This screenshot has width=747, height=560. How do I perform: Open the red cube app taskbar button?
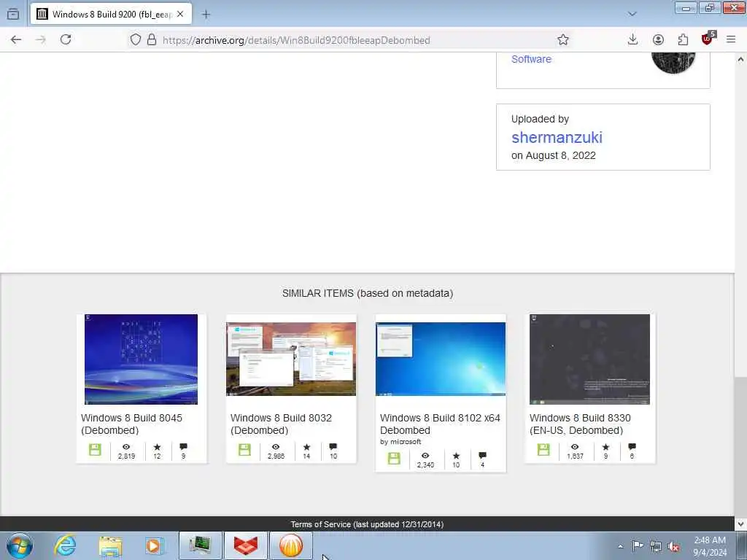[246, 545]
